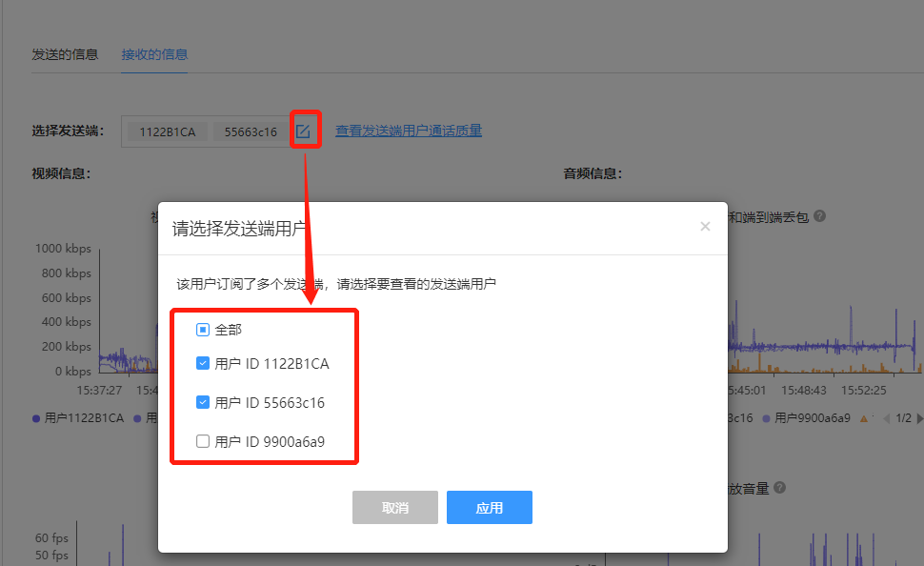Screen dimensions: 924x566
Task: Click the 1122B1CA sender tag
Action: click(x=168, y=132)
